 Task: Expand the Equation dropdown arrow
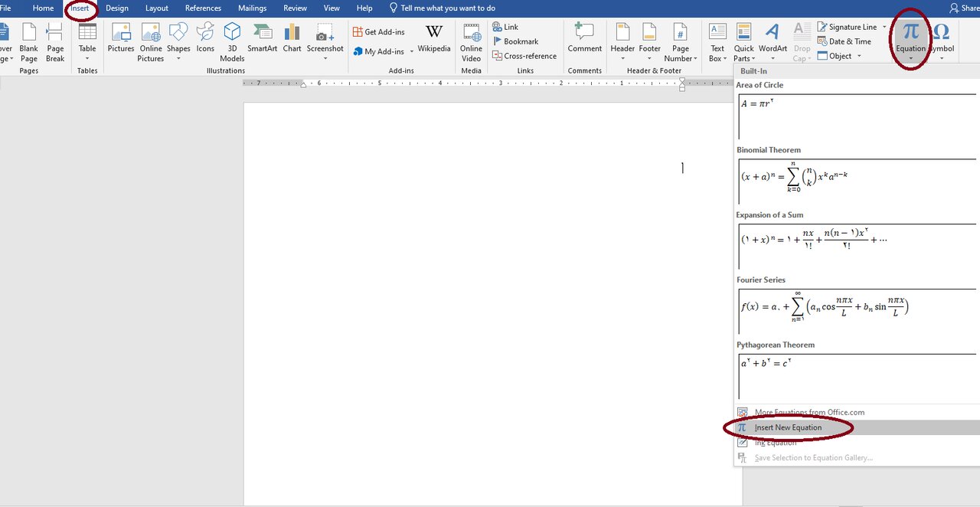coord(910,58)
